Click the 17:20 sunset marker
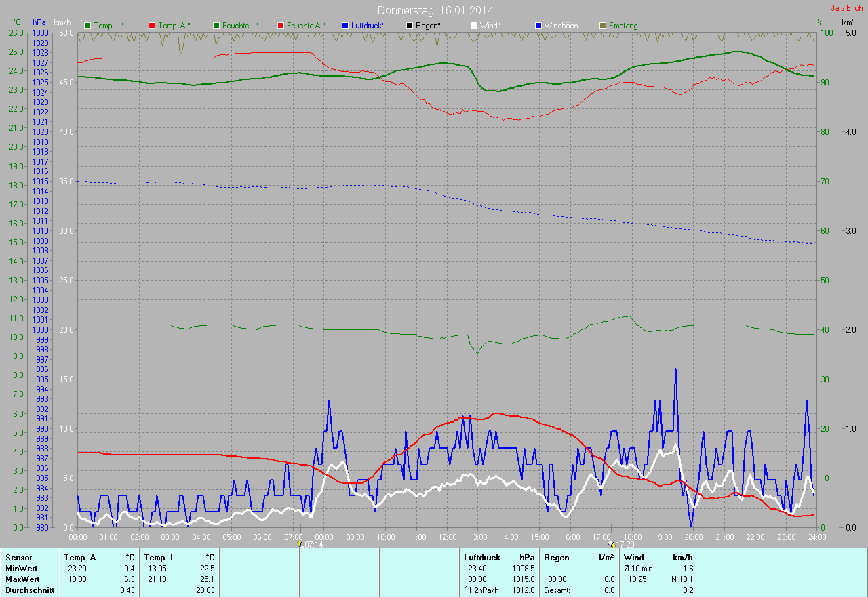 click(x=612, y=543)
